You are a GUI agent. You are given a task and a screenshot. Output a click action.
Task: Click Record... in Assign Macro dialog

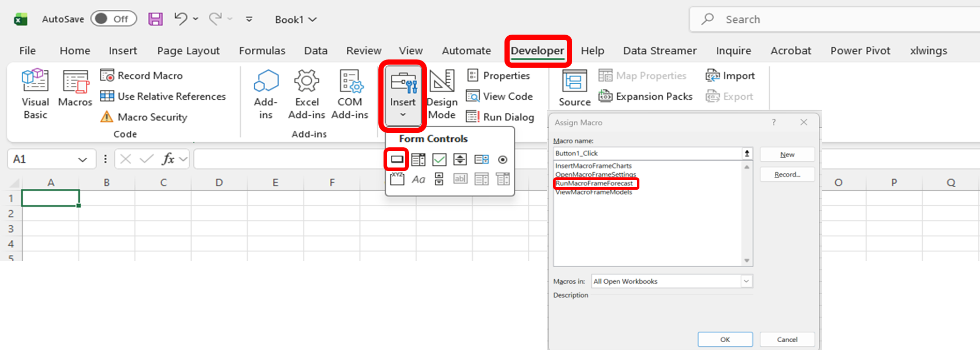[787, 175]
